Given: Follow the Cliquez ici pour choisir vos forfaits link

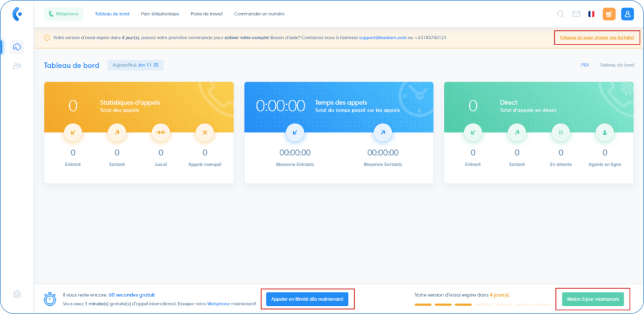Looking at the screenshot, I should click(597, 38).
